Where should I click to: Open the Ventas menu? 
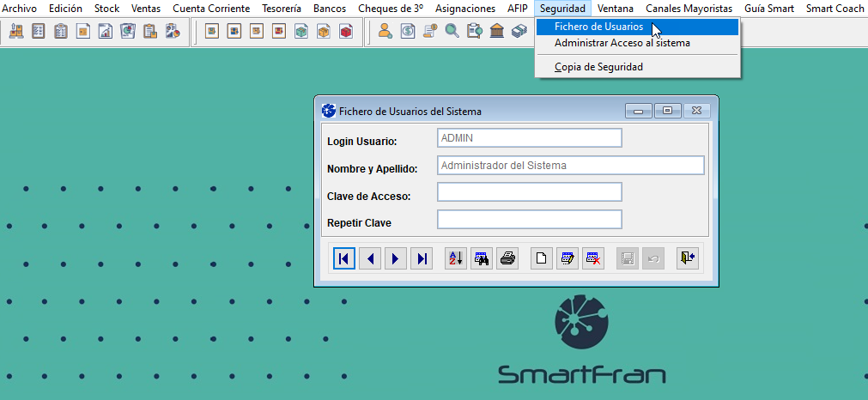(x=146, y=9)
